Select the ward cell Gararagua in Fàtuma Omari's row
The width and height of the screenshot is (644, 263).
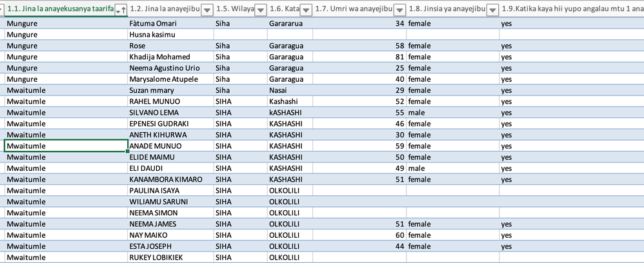[x=290, y=23]
